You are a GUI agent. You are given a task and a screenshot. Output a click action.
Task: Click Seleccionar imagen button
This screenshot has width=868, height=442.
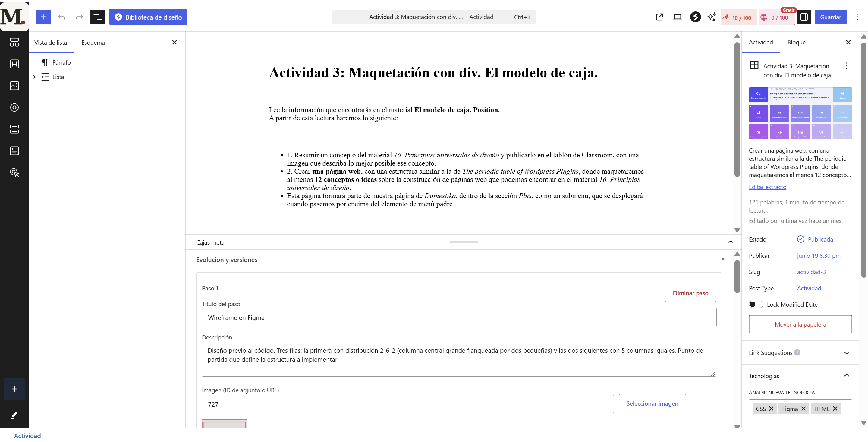(x=652, y=403)
